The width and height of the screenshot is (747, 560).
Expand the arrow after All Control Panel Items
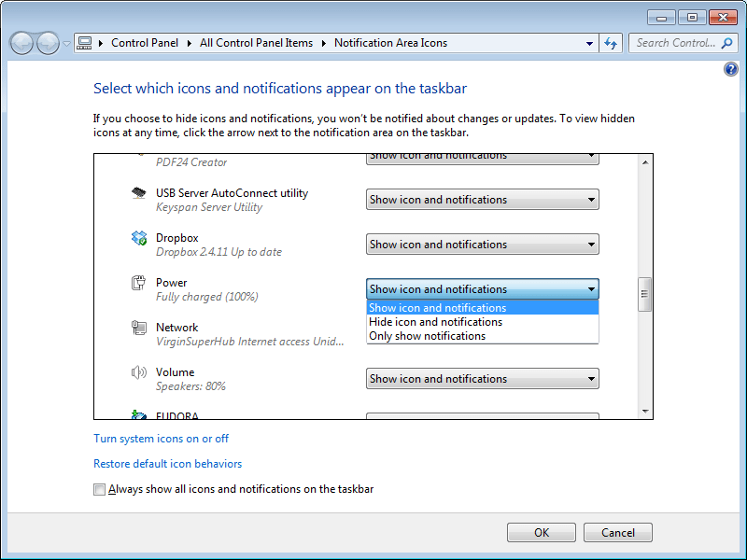tap(324, 43)
